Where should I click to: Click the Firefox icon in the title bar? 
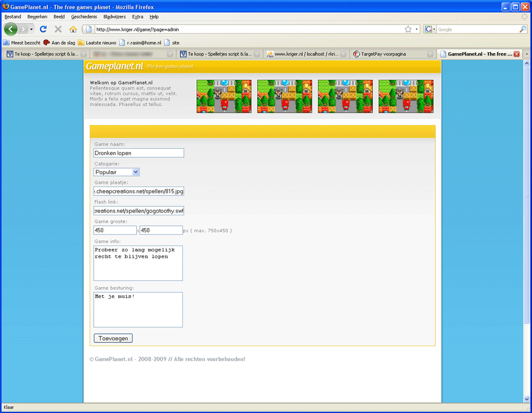[5, 6]
